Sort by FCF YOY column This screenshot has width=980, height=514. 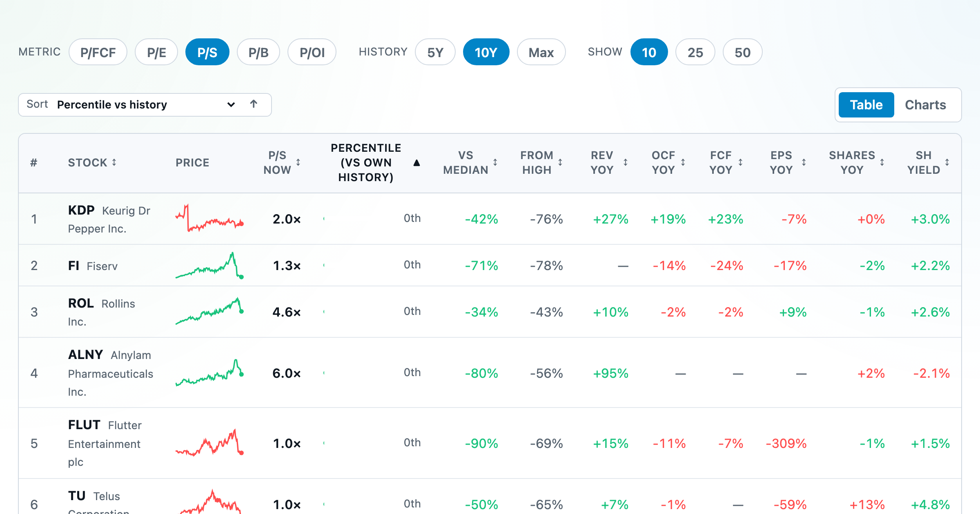pyautogui.click(x=726, y=162)
